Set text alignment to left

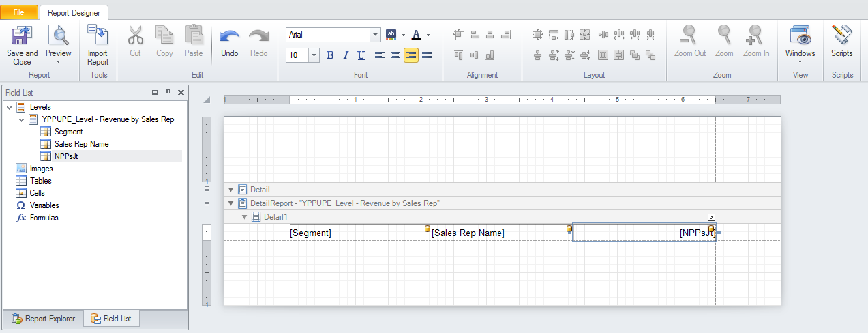(380, 55)
